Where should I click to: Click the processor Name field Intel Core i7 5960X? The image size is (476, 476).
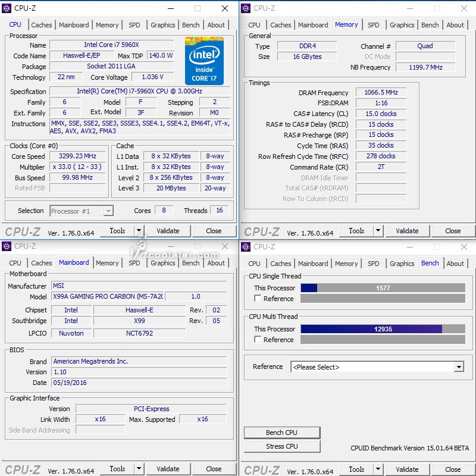click(112, 45)
